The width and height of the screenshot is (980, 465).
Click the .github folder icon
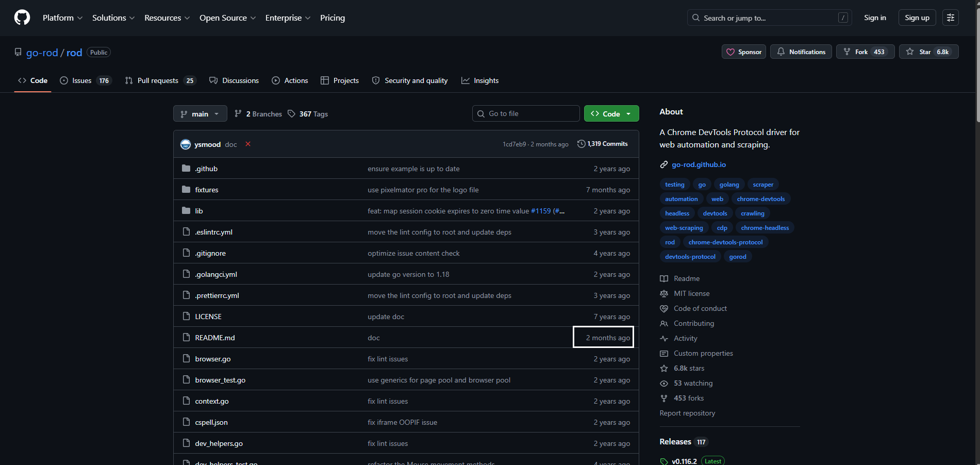pyautogui.click(x=186, y=169)
